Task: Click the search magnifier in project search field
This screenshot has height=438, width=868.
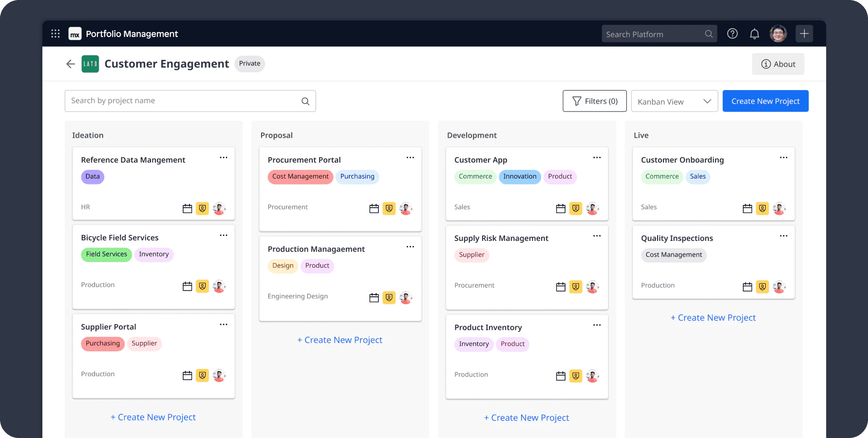Action: pyautogui.click(x=305, y=101)
